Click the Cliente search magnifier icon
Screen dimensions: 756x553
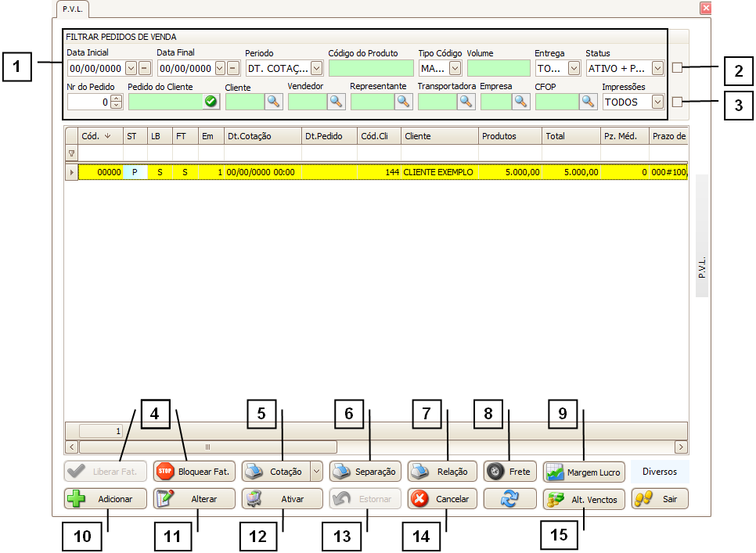tap(274, 101)
